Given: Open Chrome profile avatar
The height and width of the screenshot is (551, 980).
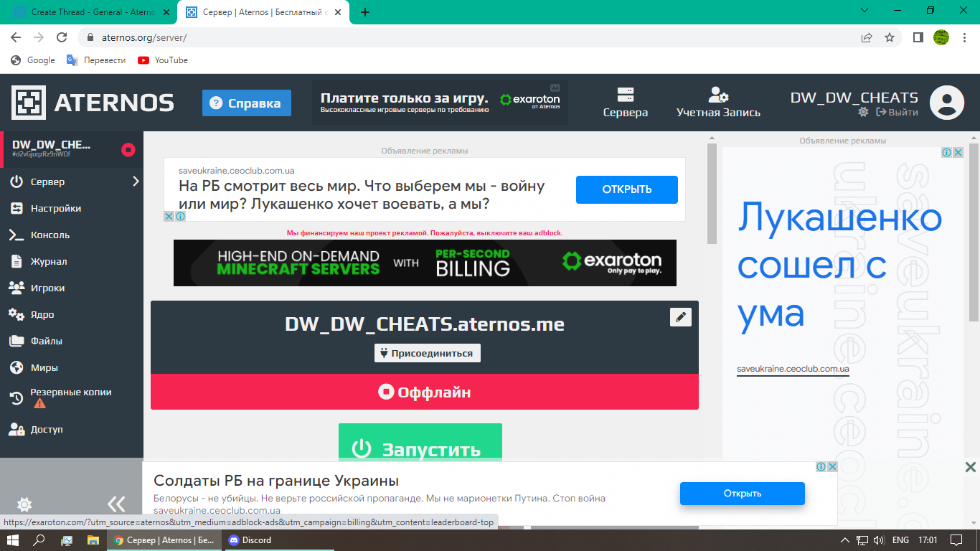Looking at the screenshot, I should (941, 37).
